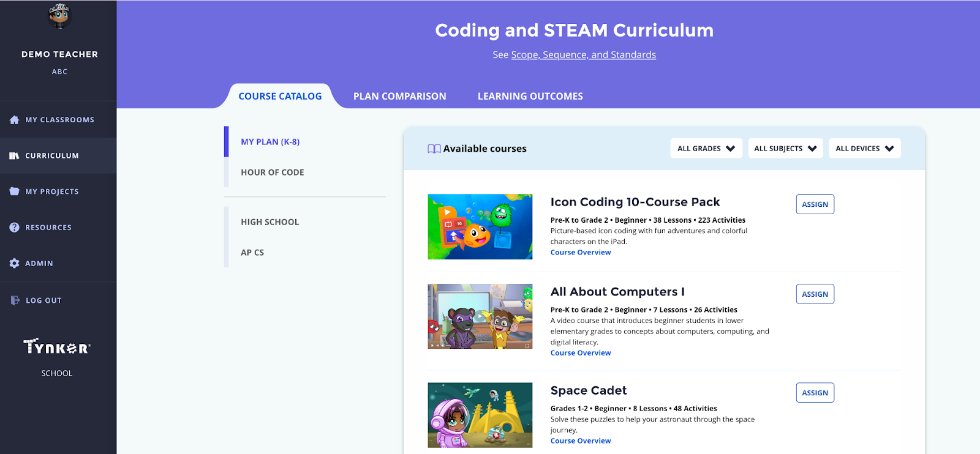This screenshot has width=980, height=454.
Task: Log out using the sidebar Log Out label
Action: tap(43, 300)
